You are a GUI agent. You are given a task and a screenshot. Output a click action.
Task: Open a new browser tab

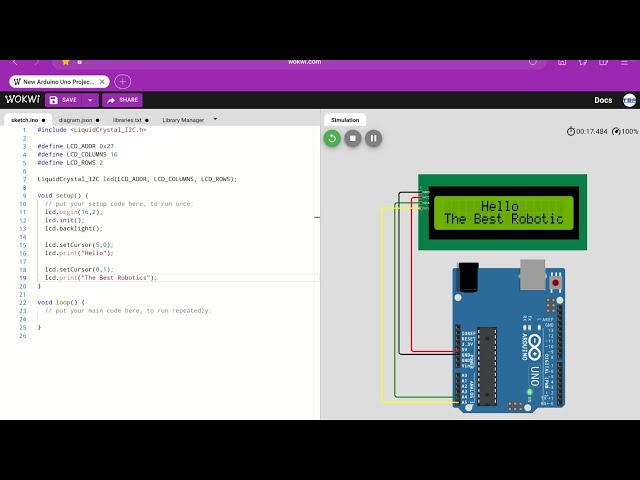122,82
